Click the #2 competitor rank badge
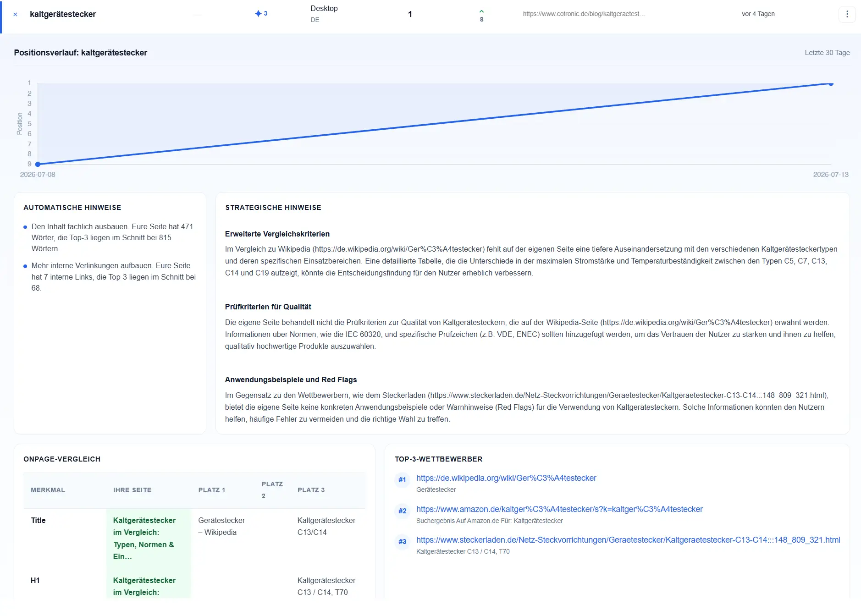Image resolution: width=861 pixels, height=616 pixels. pos(402,511)
